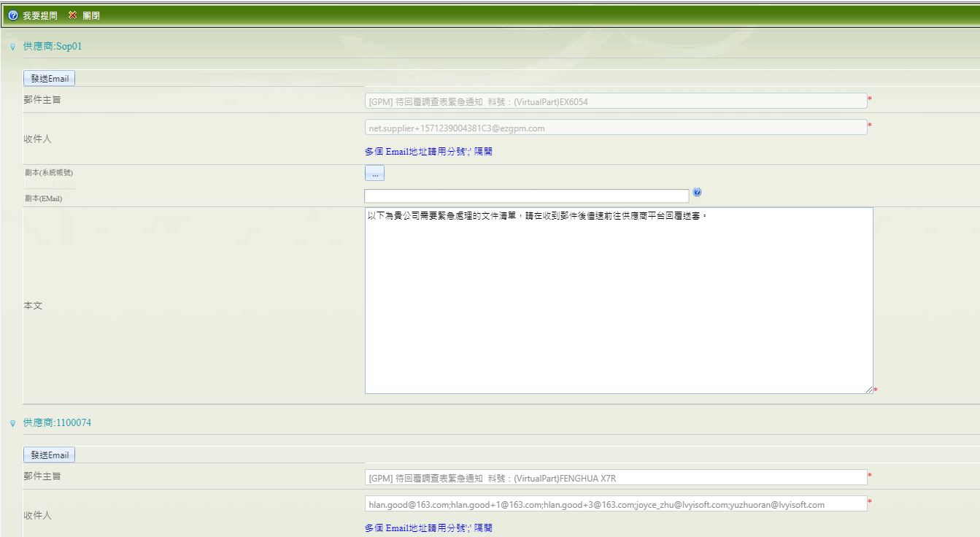
Task: Click the 副本(EMail) label
Action: 43,198
